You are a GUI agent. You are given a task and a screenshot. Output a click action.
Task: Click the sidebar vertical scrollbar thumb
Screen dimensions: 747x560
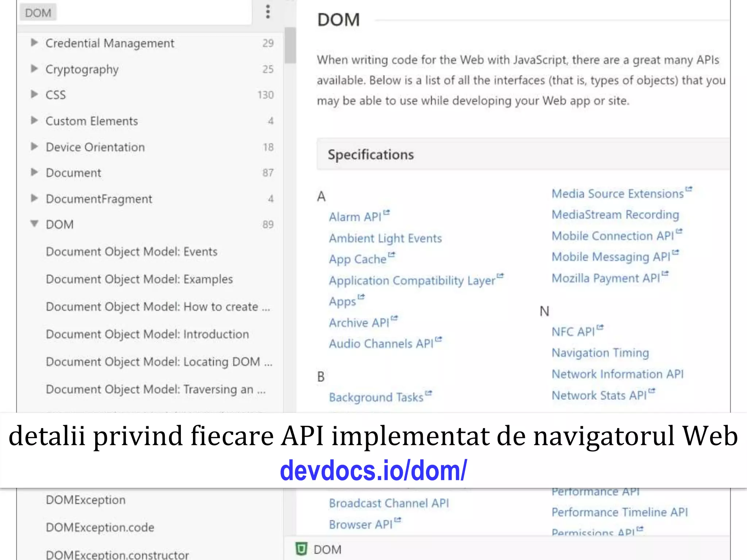(x=290, y=46)
